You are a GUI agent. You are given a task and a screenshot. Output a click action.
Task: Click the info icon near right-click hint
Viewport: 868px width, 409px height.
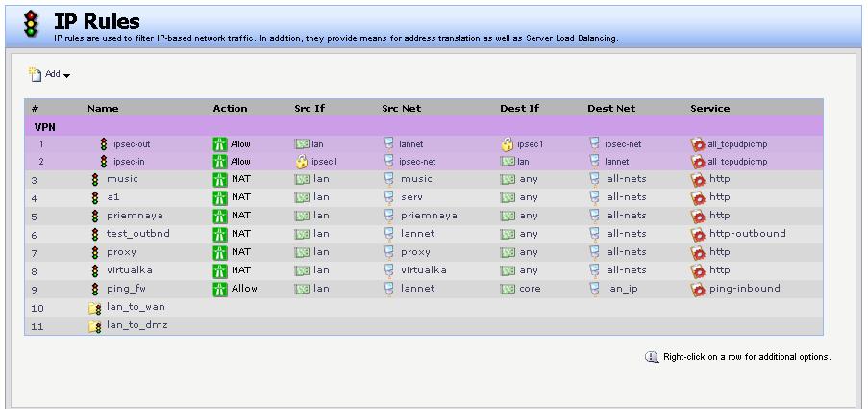[x=652, y=357]
